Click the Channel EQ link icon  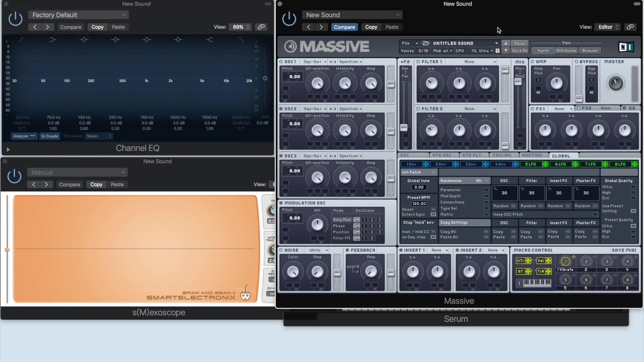pos(261,27)
